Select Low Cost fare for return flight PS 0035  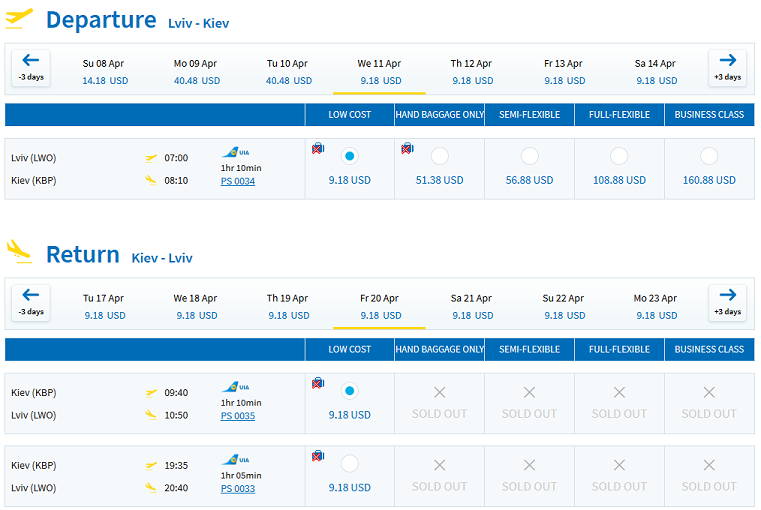click(349, 391)
